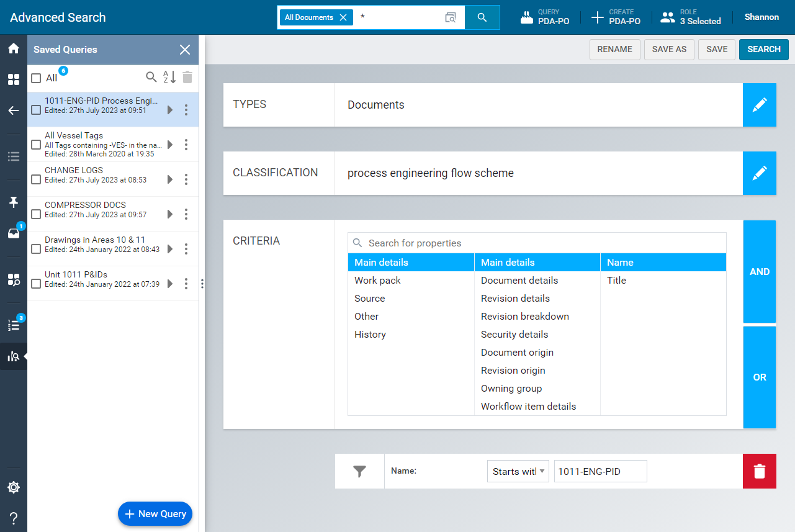
Task: Open the dashboard tiles icon in sidebar
Action: point(13,79)
